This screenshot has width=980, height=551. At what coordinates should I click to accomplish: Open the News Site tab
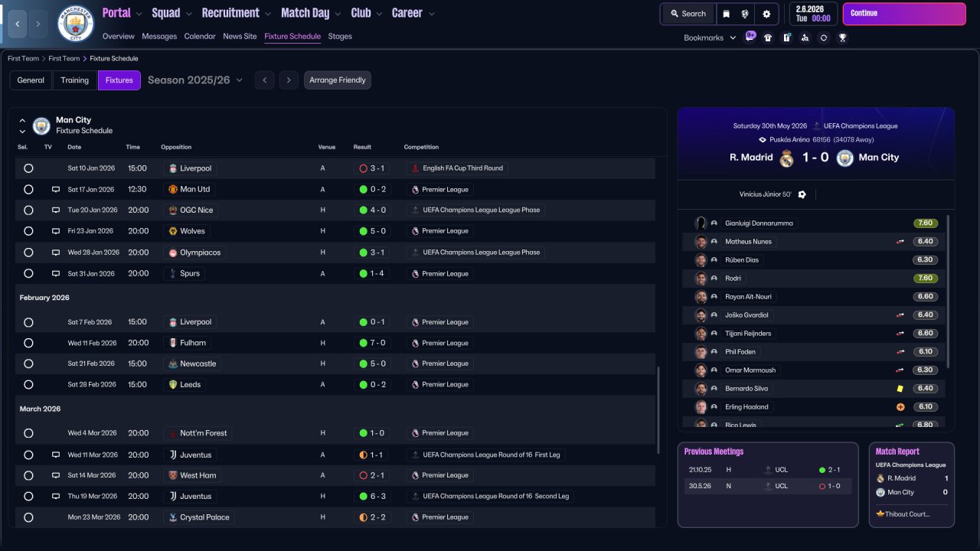coord(240,36)
